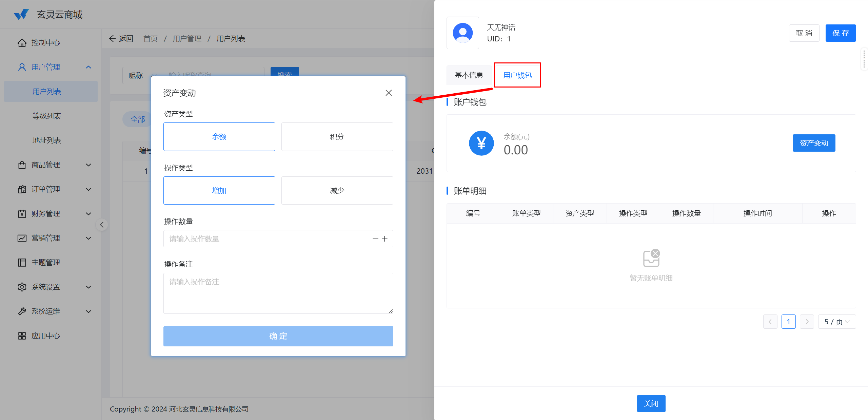Open the 5 / 页 page size dropdown
The height and width of the screenshot is (420, 868).
click(x=836, y=322)
